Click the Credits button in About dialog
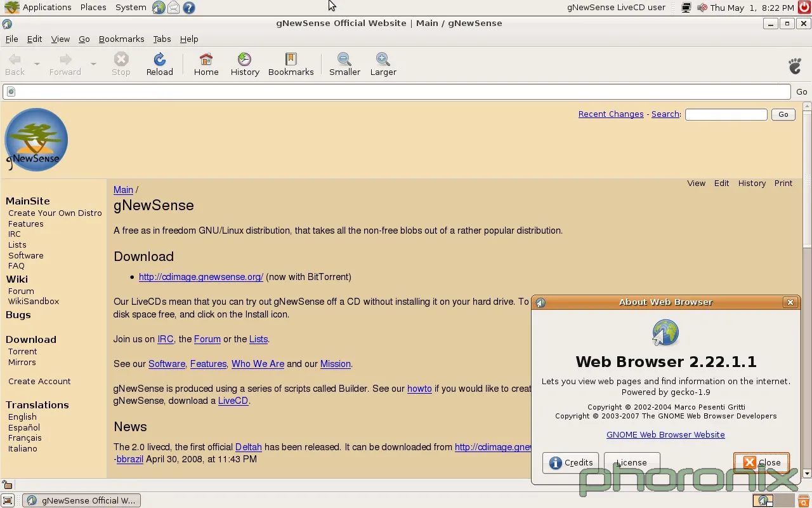The height and width of the screenshot is (508, 812). point(570,462)
